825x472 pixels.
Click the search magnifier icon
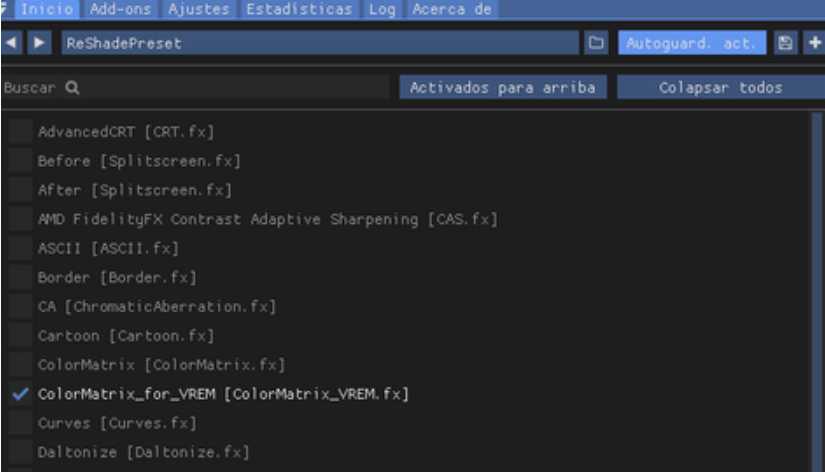[x=73, y=87]
